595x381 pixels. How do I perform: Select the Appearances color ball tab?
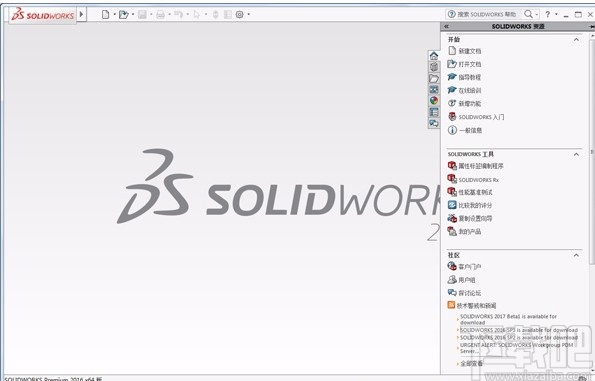(434, 101)
